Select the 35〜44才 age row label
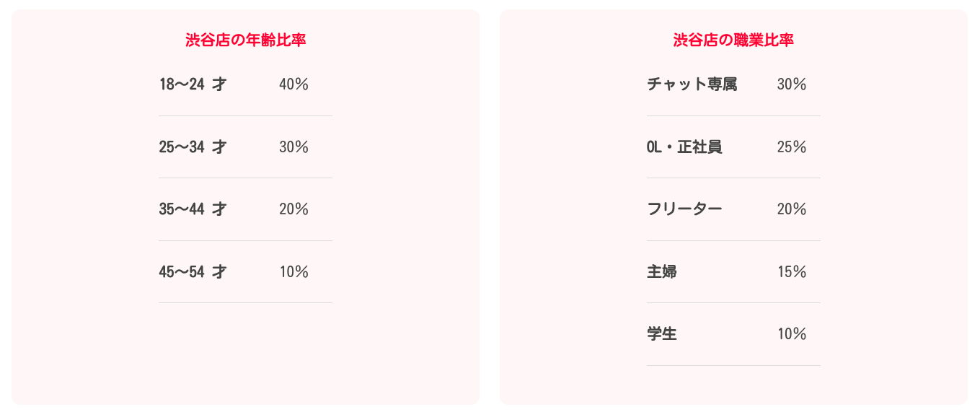 193,209
